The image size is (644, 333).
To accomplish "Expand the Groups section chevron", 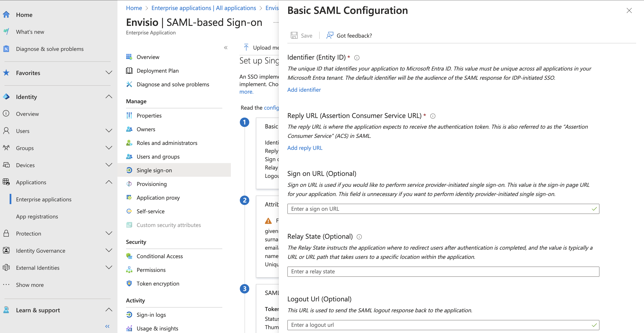I will (x=109, y=148).
